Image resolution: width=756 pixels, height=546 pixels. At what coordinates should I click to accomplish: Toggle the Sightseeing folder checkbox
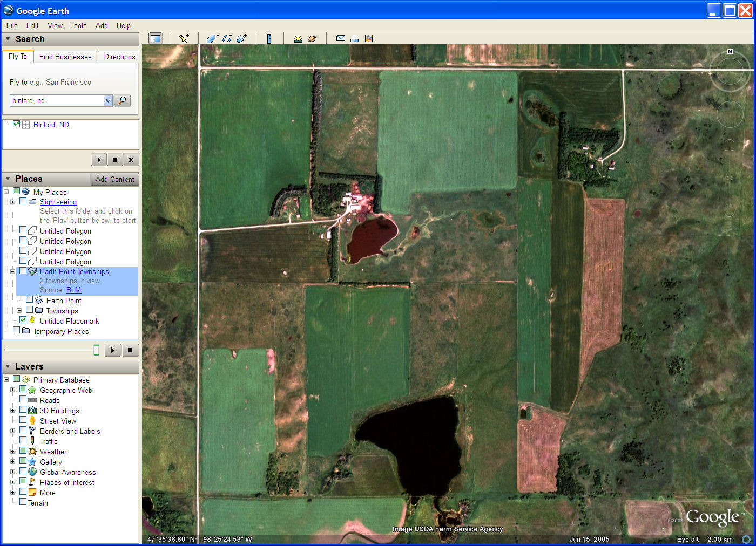tap(23, 201)
